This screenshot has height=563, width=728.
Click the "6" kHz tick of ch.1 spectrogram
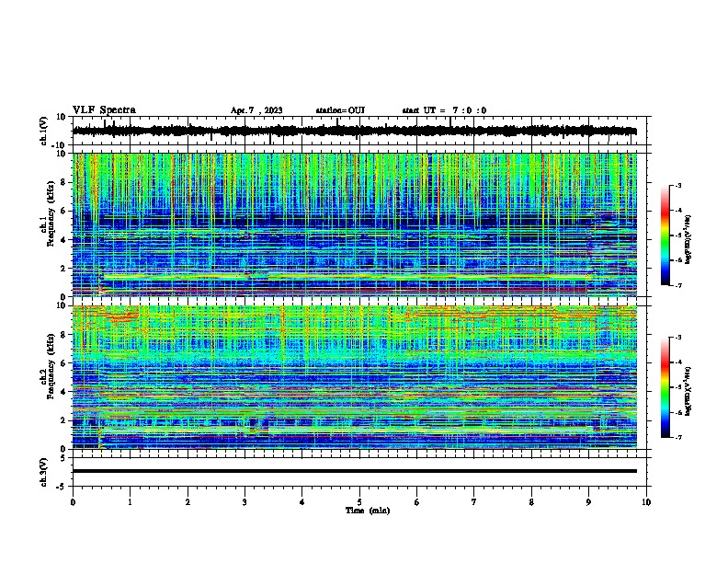click(63, 211)
